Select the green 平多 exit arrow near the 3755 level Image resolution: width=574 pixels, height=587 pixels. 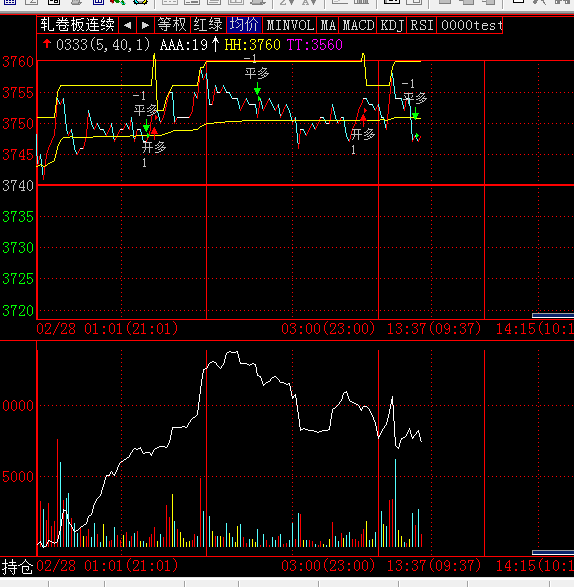pos(257,89)
